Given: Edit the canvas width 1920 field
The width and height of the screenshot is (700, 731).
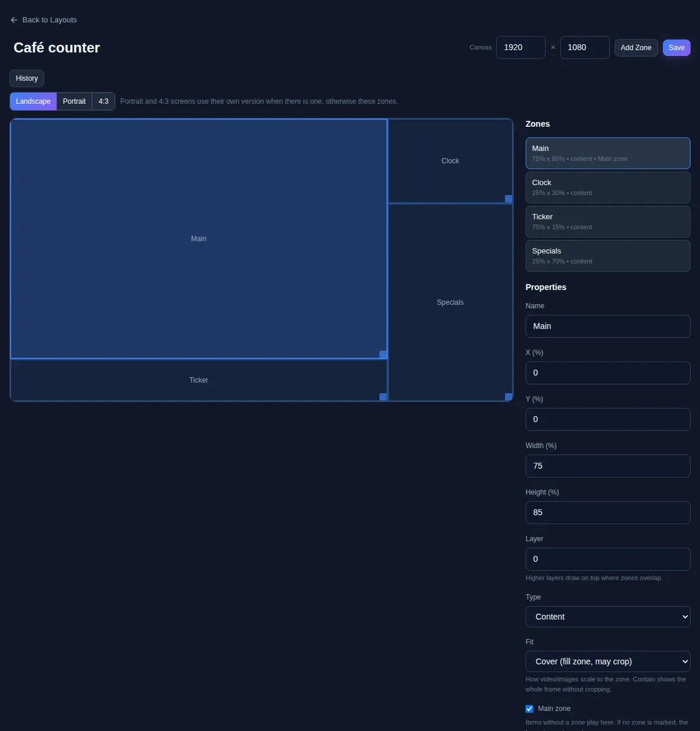Looking at the screenshot, I should coord(521,48).
